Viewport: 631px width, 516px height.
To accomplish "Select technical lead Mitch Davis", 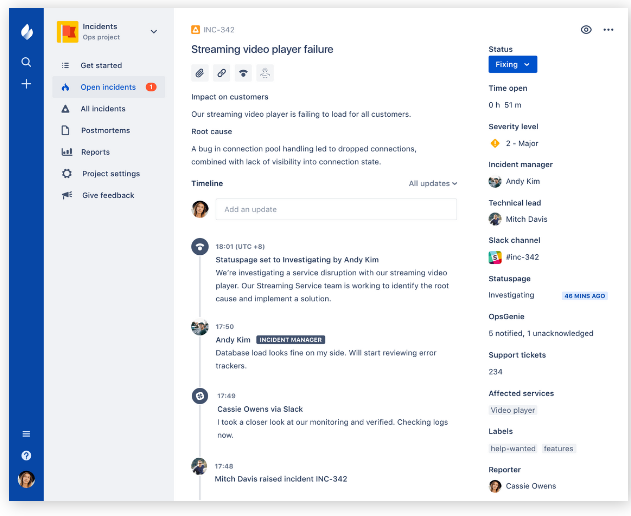I will point(518,219).
